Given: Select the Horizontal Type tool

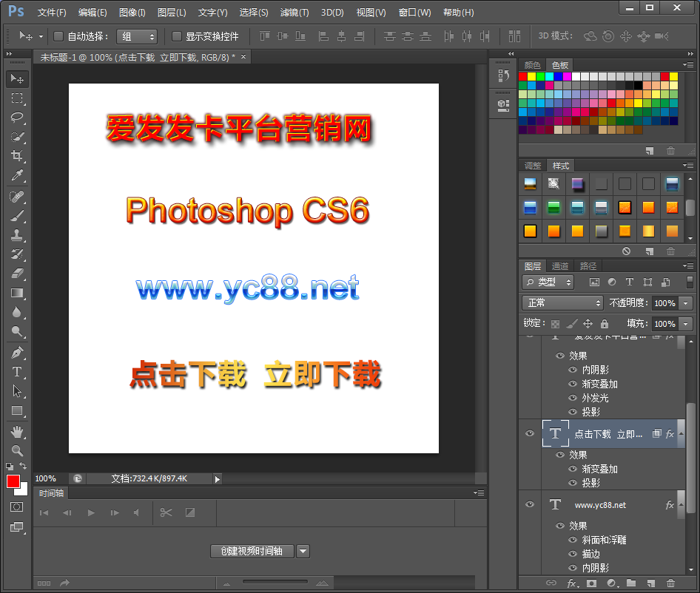Looking at the screenshot, I should click(17, 372).
